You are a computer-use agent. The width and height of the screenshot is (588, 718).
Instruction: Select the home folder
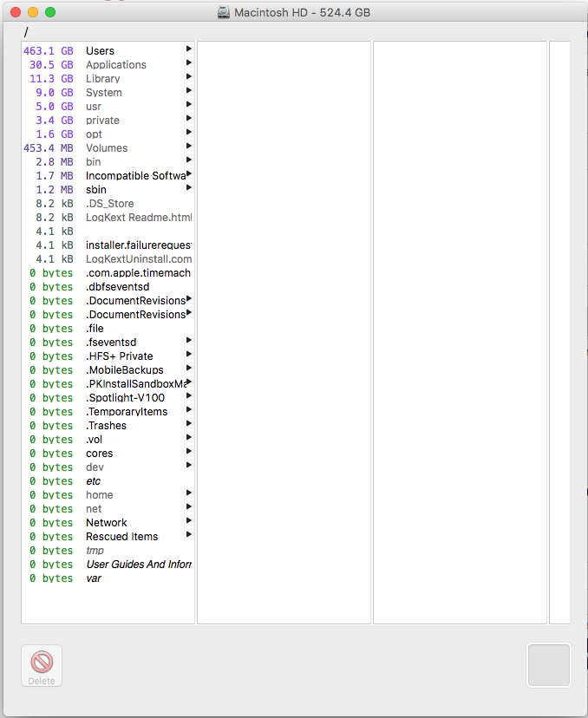point(100,495)
